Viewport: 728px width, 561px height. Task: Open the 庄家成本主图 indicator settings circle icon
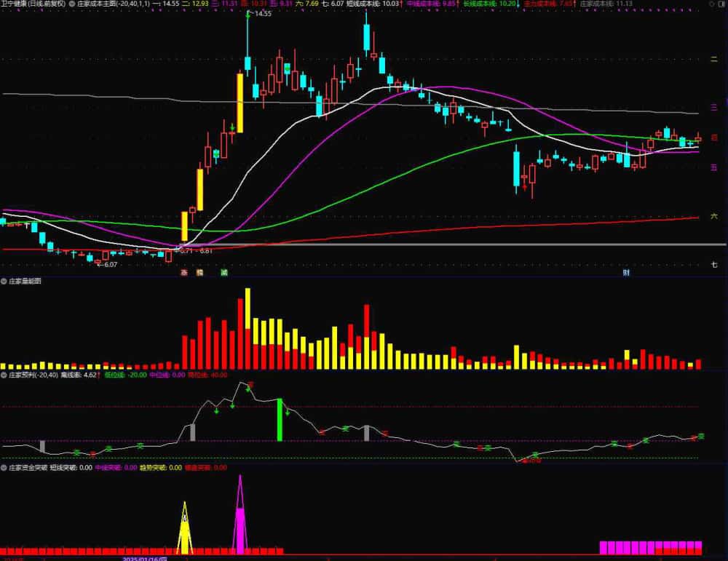72,4
